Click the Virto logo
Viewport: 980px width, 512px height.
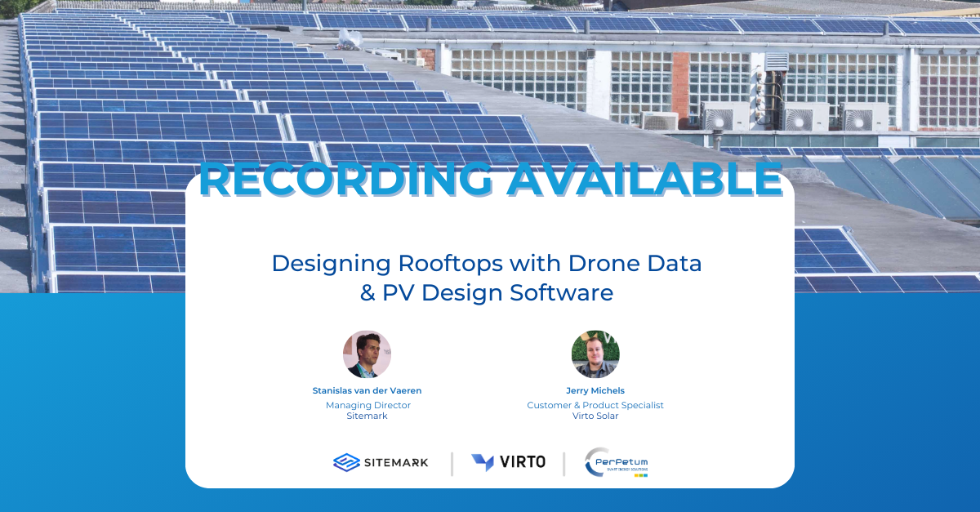pyautogui.click(x=508, y=462)
